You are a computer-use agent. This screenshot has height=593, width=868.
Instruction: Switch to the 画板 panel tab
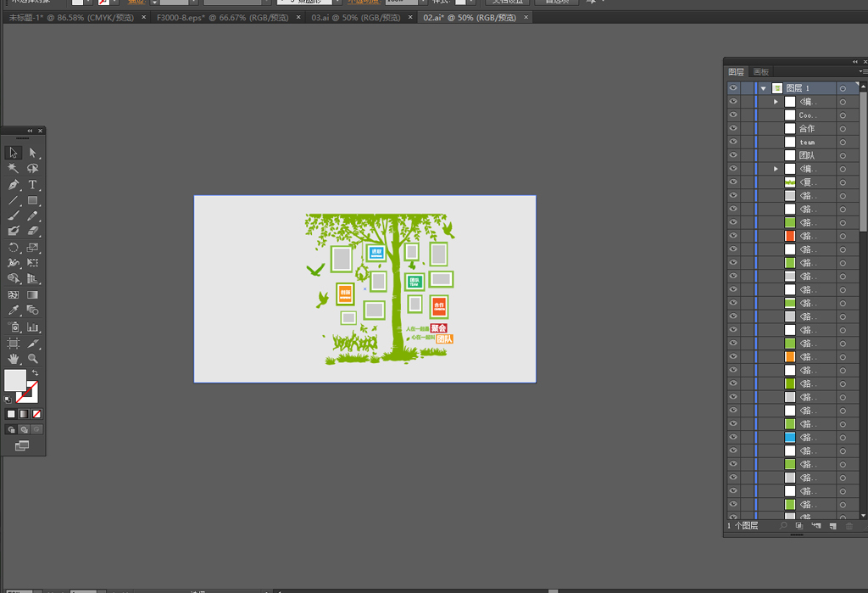click(x=761, y=72)
